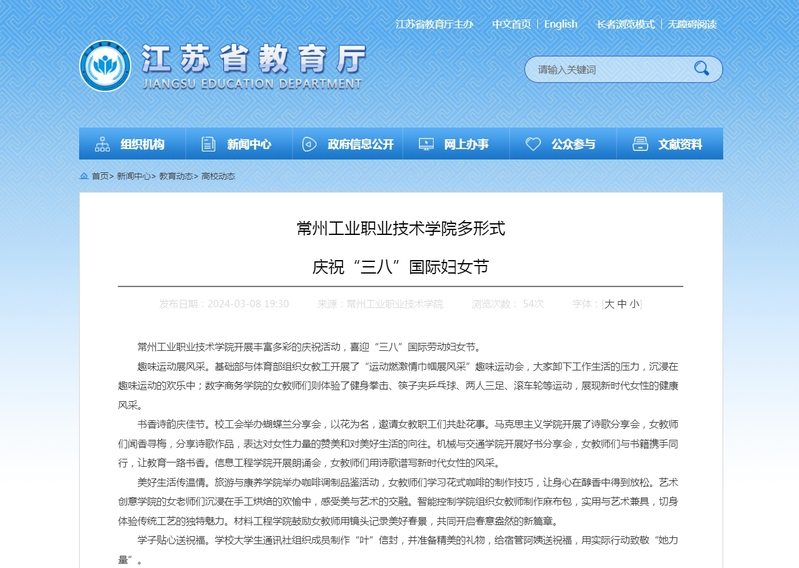Screen dimensions: 799x568
Task: Enable 长者浏览模式 elder browsing mode
Action: pyautogui.click(x=625, y=24)
